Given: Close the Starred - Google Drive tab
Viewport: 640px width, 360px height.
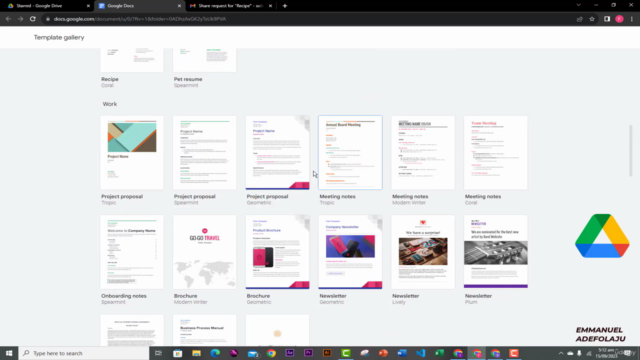Looking at the screenshot, I should 88,6.
